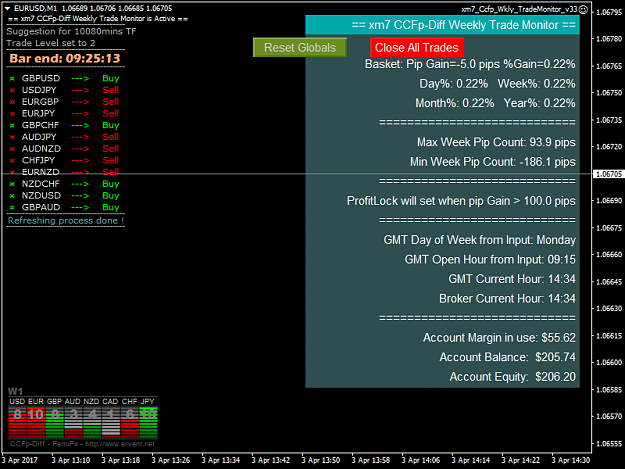Click the AUD strength meter bar
Image resolution: width=625 pixels, height=469 pixels.
(73, 422)
